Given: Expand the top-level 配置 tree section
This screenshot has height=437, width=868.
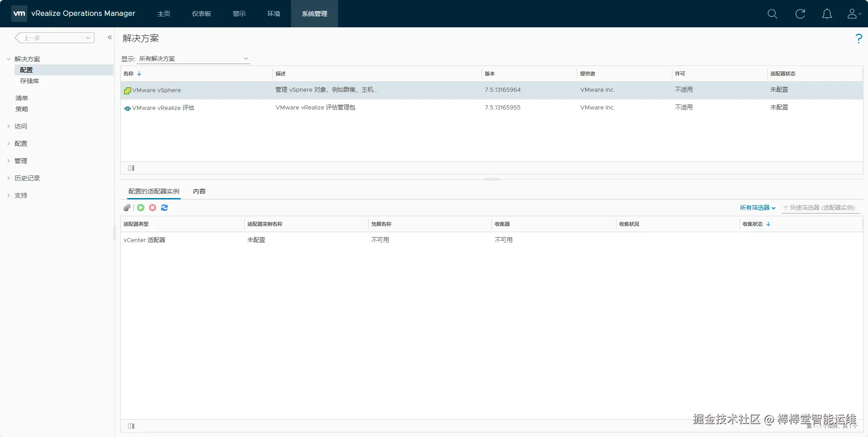Looking at the screenshot, I should [9, 144].
